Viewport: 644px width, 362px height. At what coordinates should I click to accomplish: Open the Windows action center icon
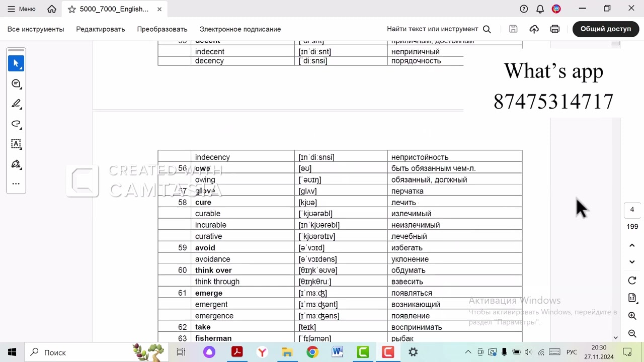pos(627,352)
